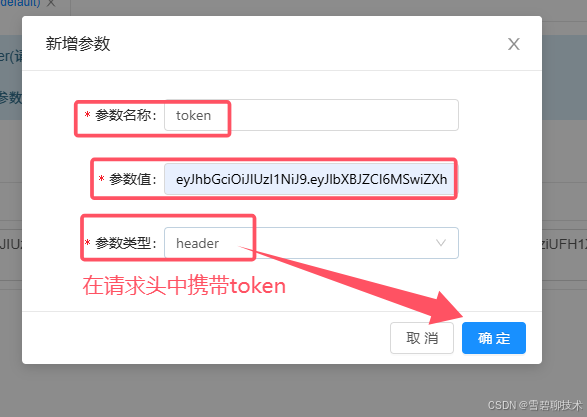Click red annotation text 在请求头中携带token
This screenshot has width=587, height=417.
coord(184,286)
